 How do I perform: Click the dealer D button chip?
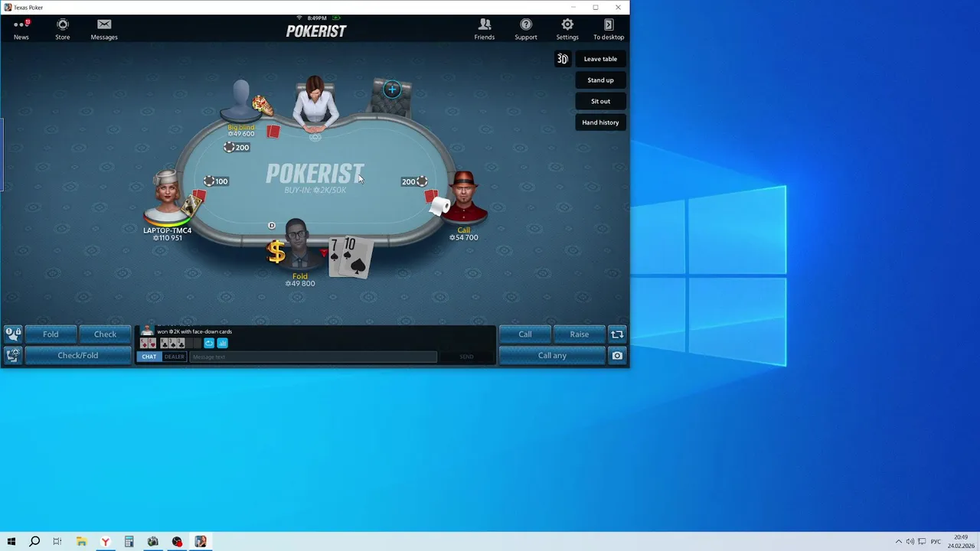(x=272, y=226)
